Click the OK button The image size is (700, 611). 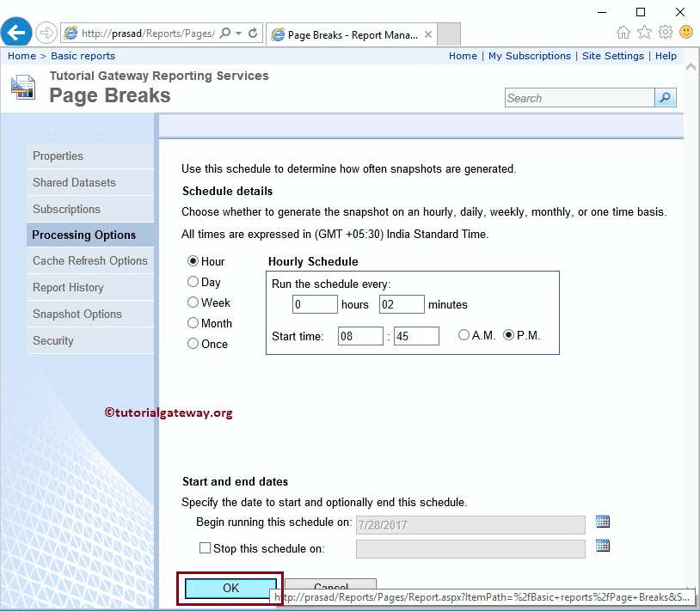[230, 589]
